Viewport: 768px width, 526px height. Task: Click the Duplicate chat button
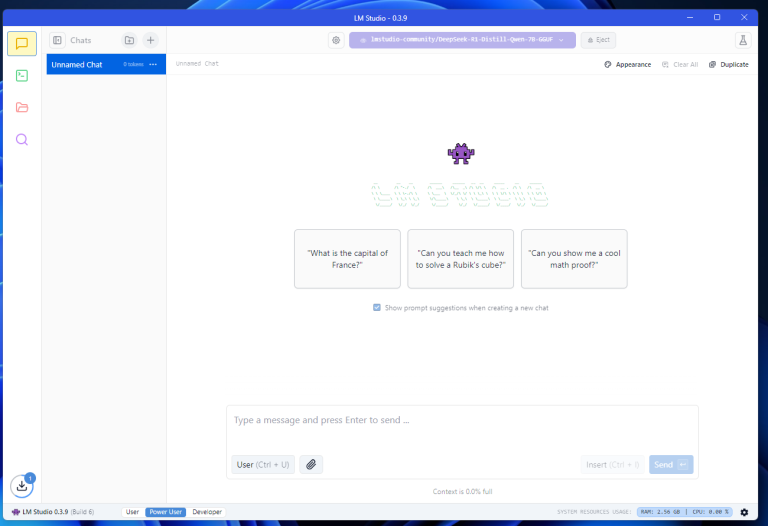(x=728, y=64)
